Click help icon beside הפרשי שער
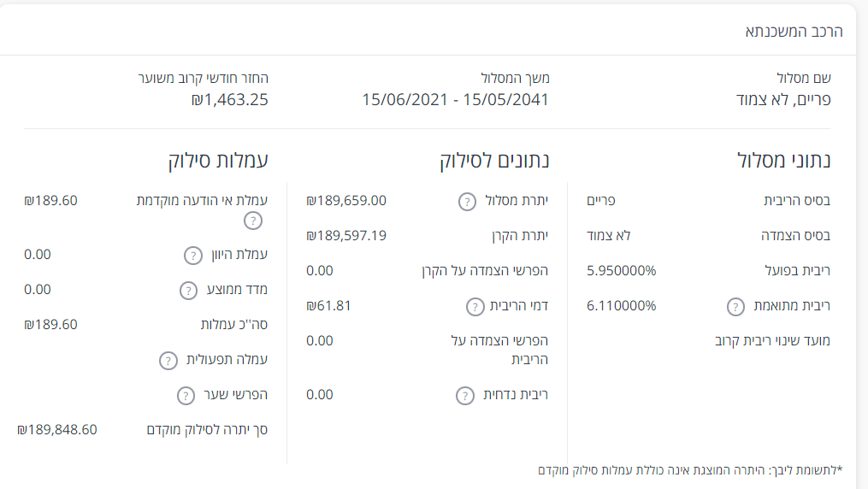 186,395
